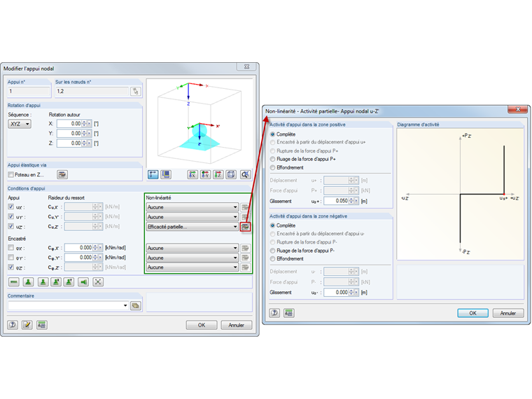Viewport: 532px width, 399px height.
Task: Set view in Y direction icon
Action: click(x=205, y=174)
